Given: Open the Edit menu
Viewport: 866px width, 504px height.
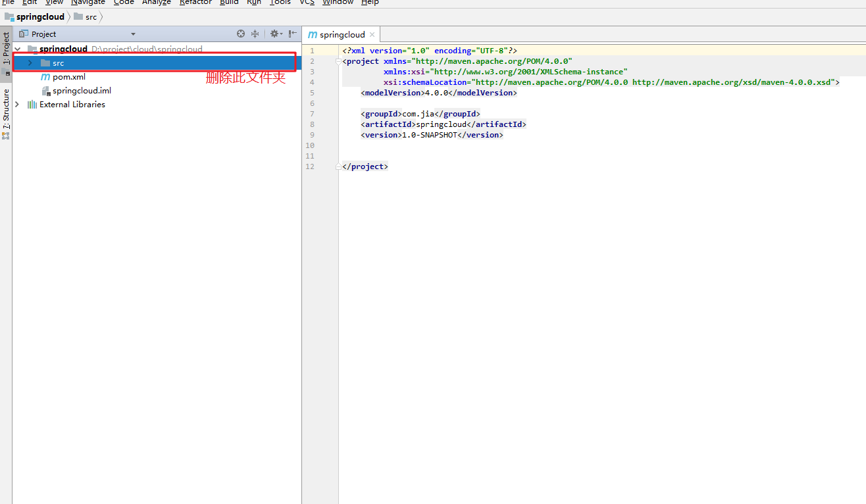Looking at the screenshot, I should pyautogui.click(x=30, y=3).
